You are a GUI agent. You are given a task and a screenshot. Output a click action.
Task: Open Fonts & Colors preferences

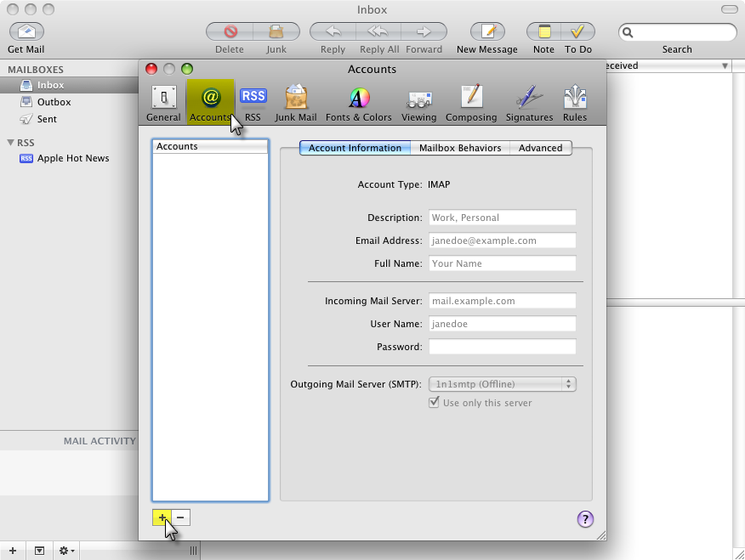click(359, 103)
